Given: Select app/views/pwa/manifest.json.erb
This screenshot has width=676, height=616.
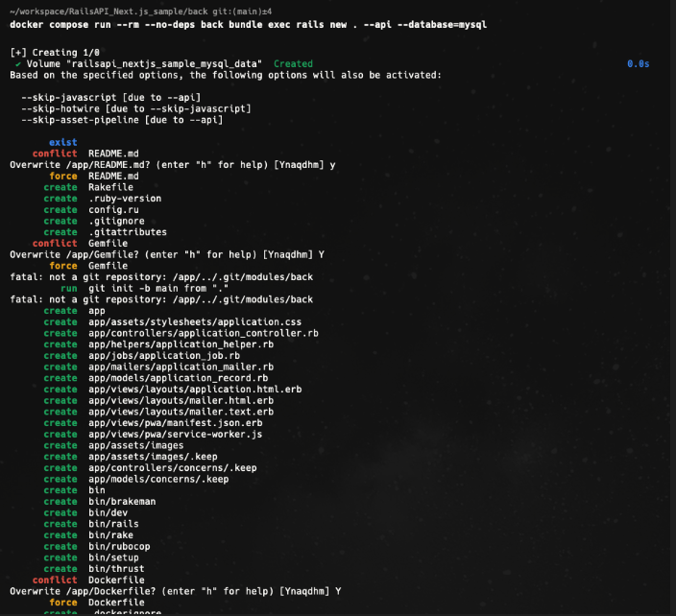Looking at the screenshot, I should pos(176,423).
